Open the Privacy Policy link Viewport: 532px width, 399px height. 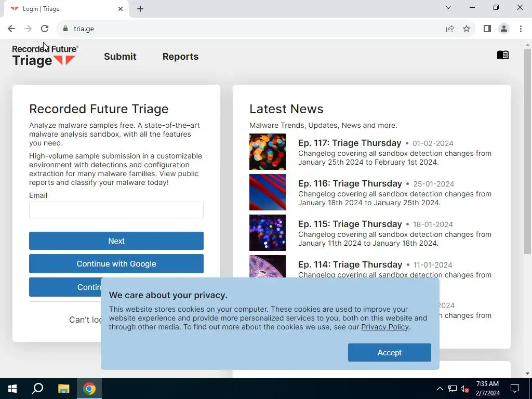[x=385, y=327]
